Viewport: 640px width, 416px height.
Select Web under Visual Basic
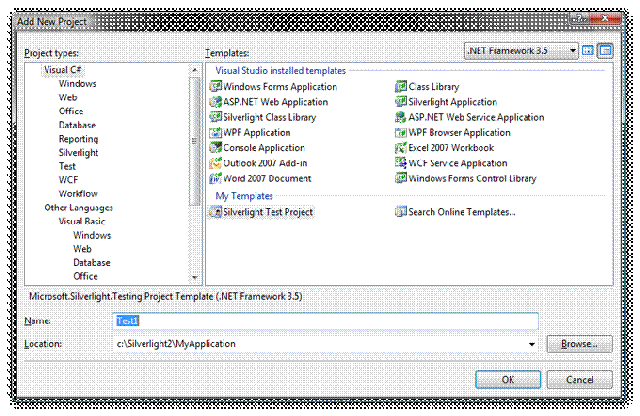82,249
